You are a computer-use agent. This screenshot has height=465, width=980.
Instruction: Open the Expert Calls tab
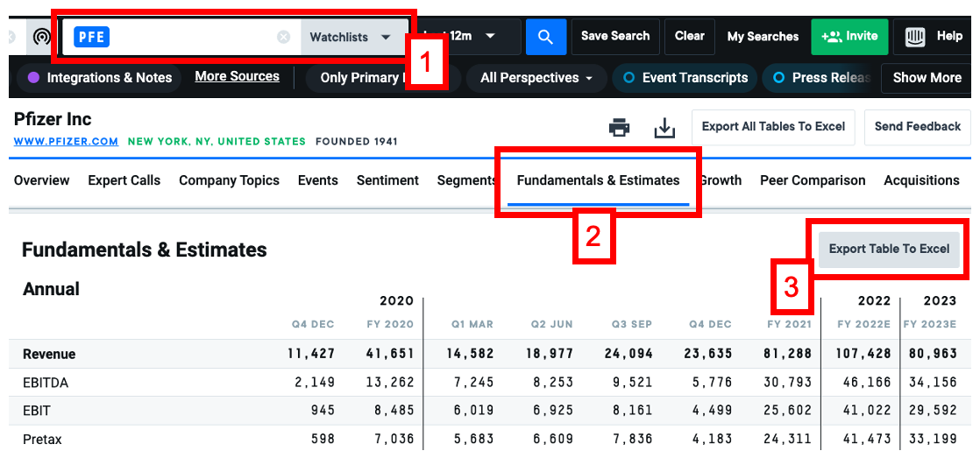tap(124, 181)
